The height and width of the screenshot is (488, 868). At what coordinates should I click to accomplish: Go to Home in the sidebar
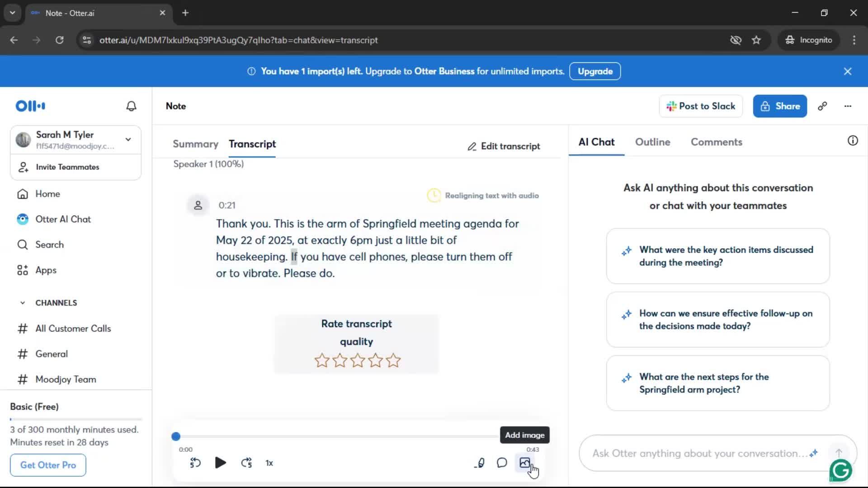point(47,194)
